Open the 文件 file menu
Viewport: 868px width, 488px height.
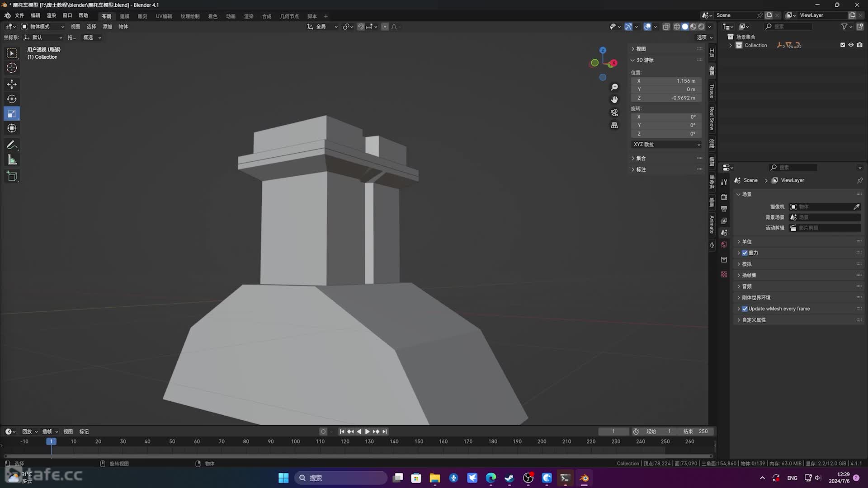(x=19, y=15)
